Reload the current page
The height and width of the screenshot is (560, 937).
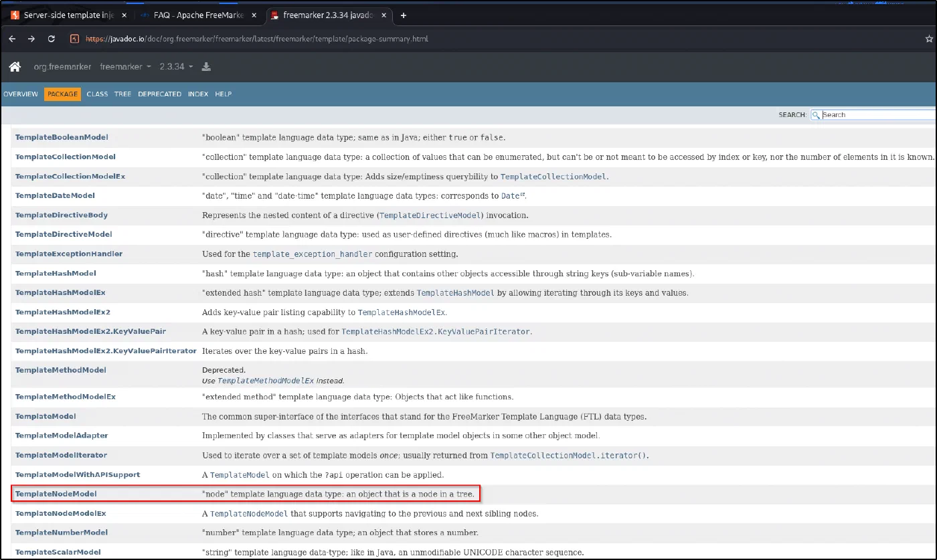(x=52, y=39)
